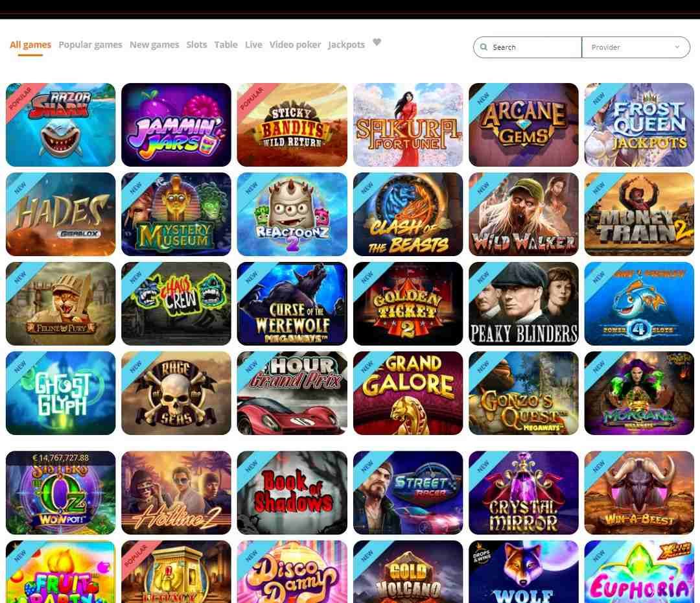
Task: Show the Jackpots category
Action: [x=346, y=45]
